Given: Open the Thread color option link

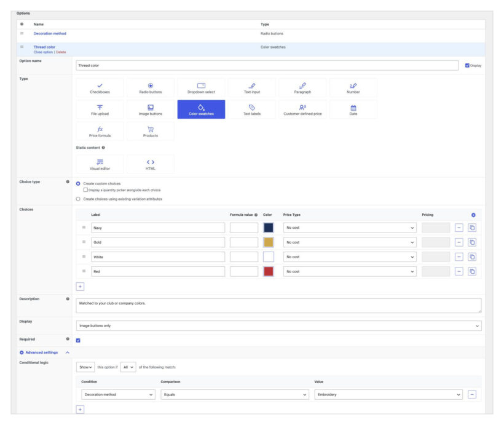Looking at the screenshot, I should (44, 47).
